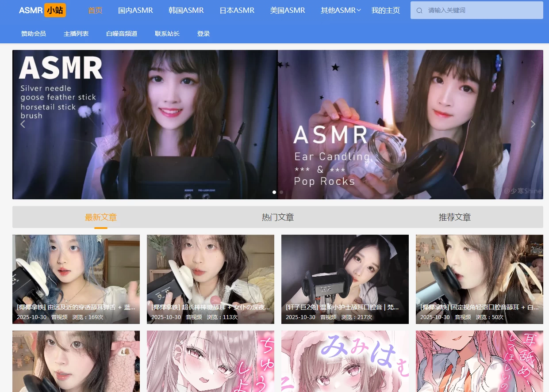Visit the 主播列表 page
The width and height of the screenshot is (549, 392).
76,33
